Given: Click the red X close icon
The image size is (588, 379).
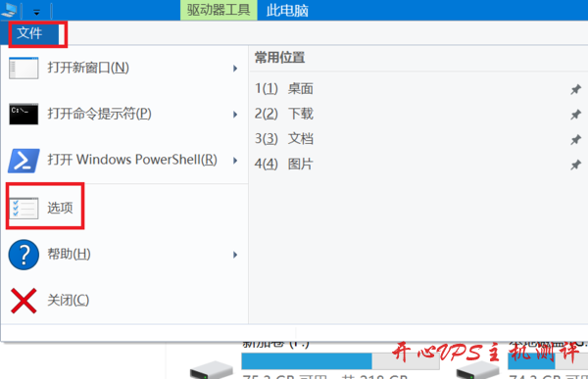Looking at the screenshot, I should (x=24, y=301).
